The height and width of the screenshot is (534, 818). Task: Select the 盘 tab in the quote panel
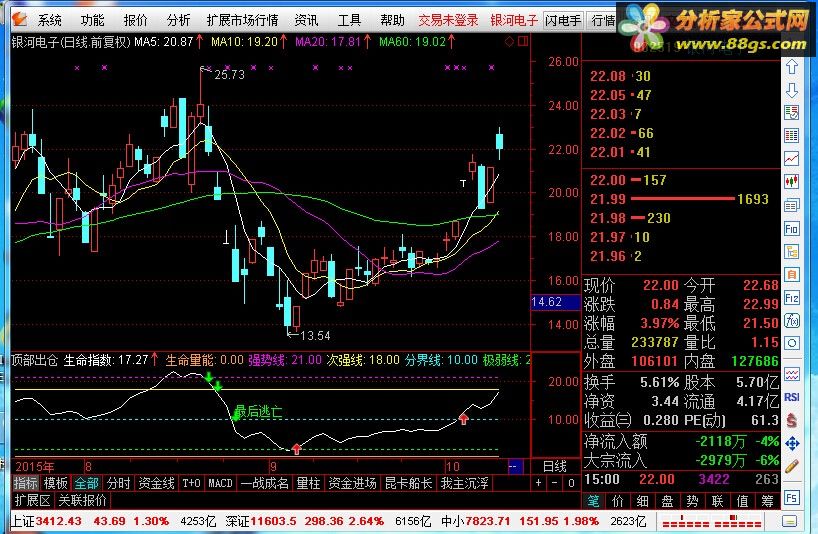click(668, 501)
